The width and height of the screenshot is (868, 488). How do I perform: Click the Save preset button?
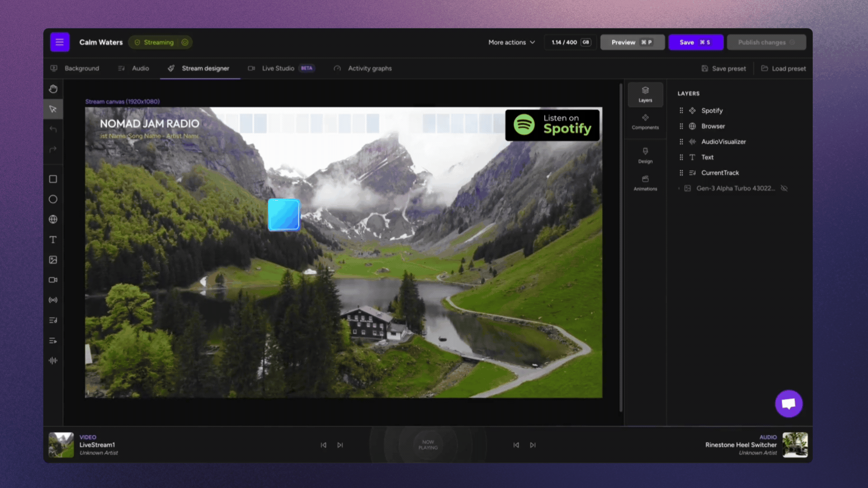click(724, 68)
